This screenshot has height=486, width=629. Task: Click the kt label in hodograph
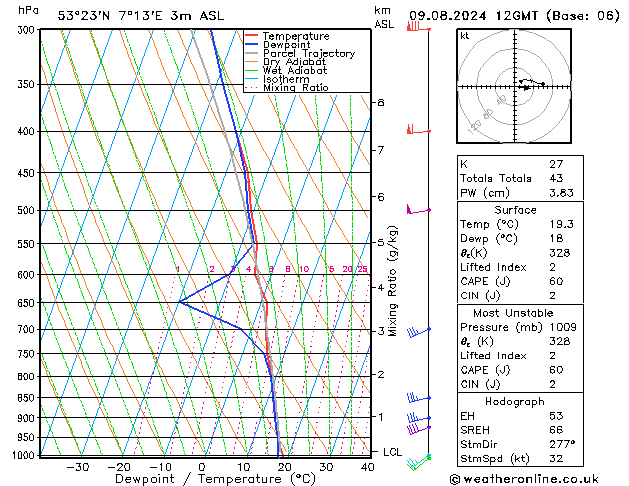click(x=465, y=36)
